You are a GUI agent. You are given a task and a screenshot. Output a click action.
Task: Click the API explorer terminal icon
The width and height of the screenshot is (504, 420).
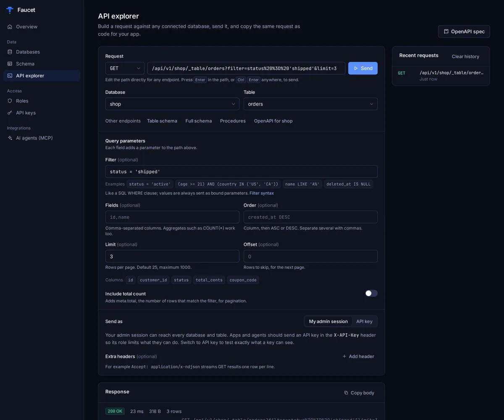coord(10,76)
